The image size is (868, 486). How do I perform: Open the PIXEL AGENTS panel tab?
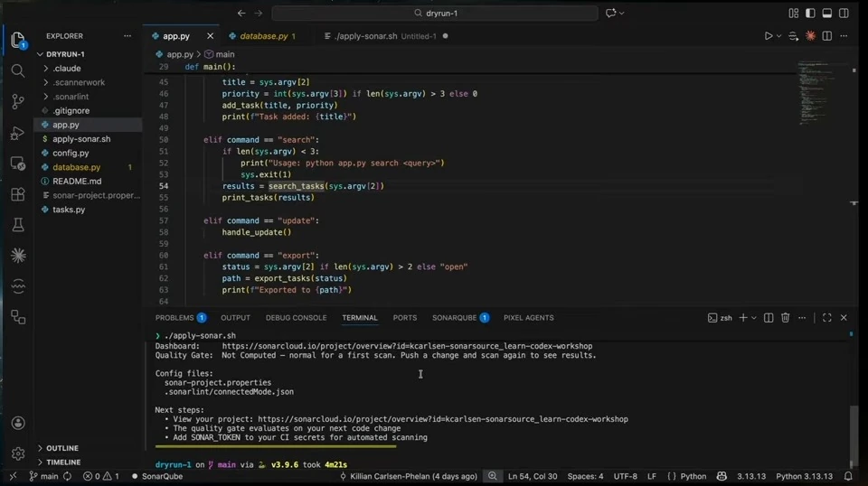[x=528, y=318]
